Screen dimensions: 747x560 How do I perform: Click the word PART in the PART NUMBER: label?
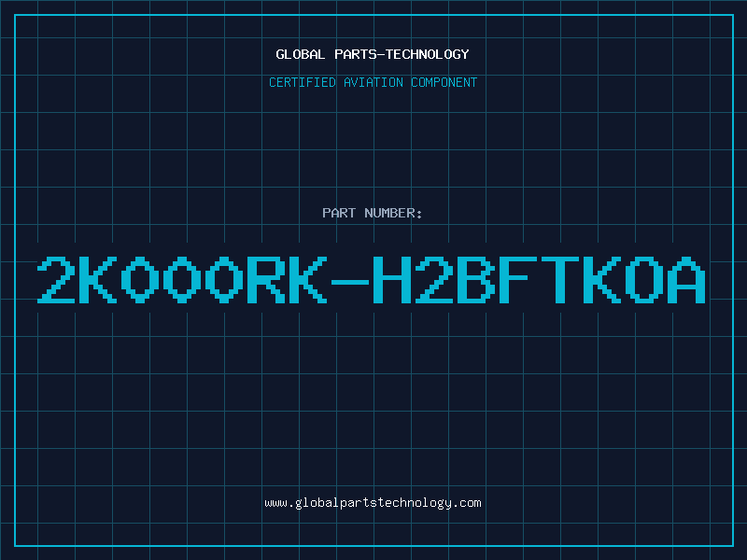click(339, 213)
